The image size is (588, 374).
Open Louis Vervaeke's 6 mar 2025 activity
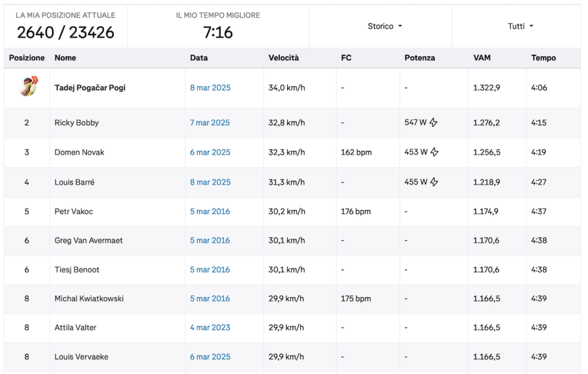point(210,357)
